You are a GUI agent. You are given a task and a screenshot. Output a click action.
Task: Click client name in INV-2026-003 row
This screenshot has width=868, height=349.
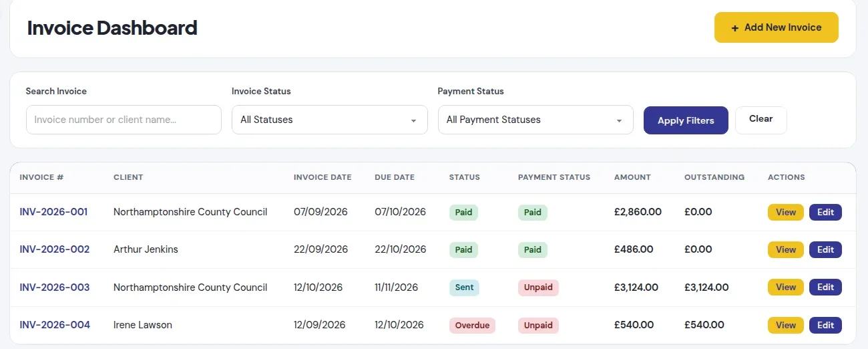click(x=190, y=287)
